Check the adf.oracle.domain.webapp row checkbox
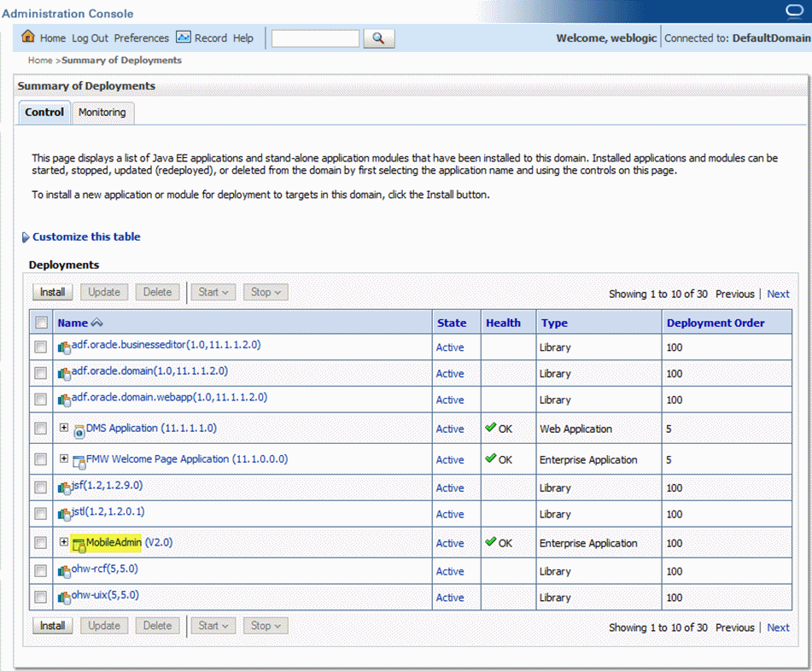Viewport: 812px width, 671px height. [x=40, y=400]
